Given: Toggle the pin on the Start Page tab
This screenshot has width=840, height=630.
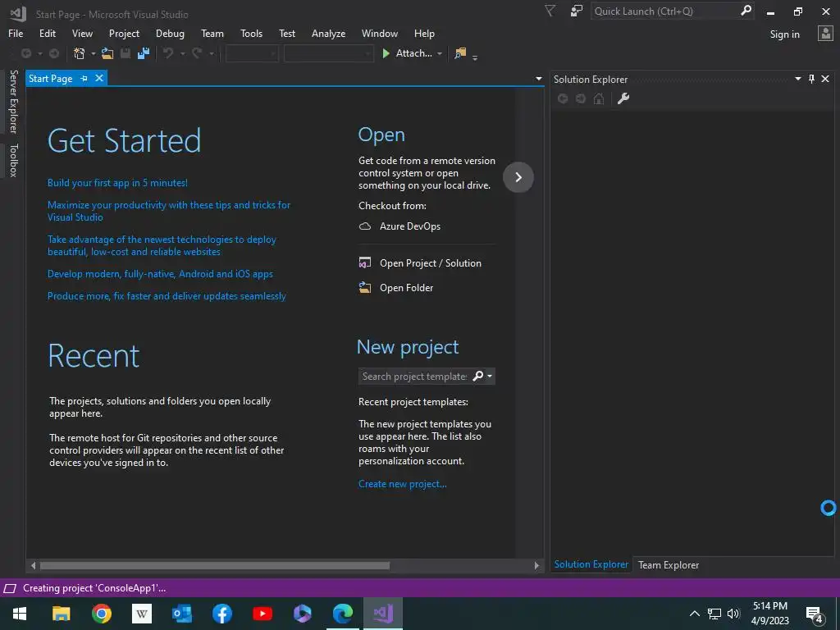Looking at the screenshot, I should (x=84, y=79).
